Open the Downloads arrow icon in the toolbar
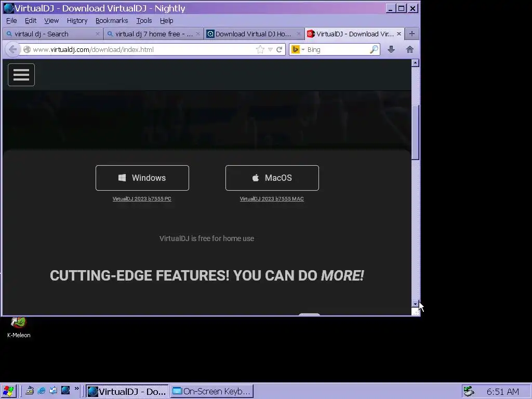 point(391,49)
